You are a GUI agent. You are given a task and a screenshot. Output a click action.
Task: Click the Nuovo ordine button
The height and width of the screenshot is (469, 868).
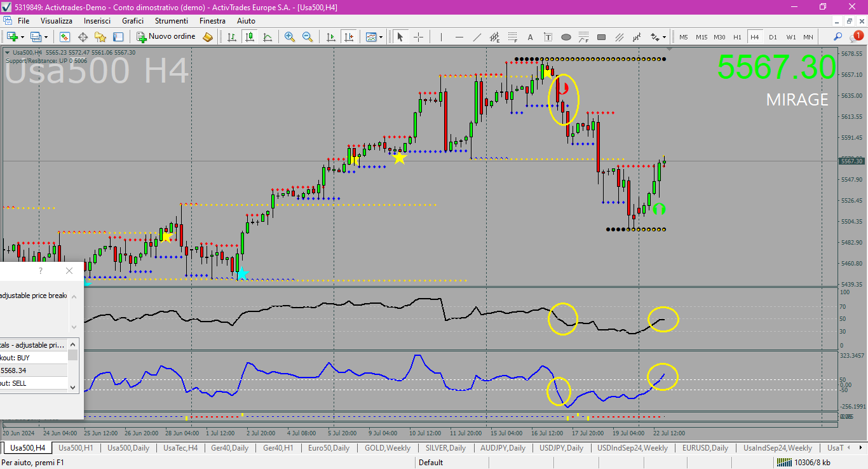point(166,37)
